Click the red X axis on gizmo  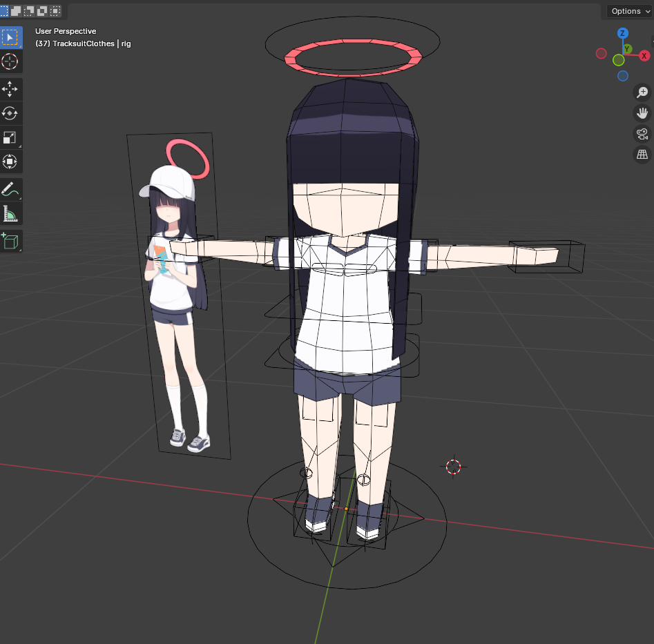coord(644,56)
